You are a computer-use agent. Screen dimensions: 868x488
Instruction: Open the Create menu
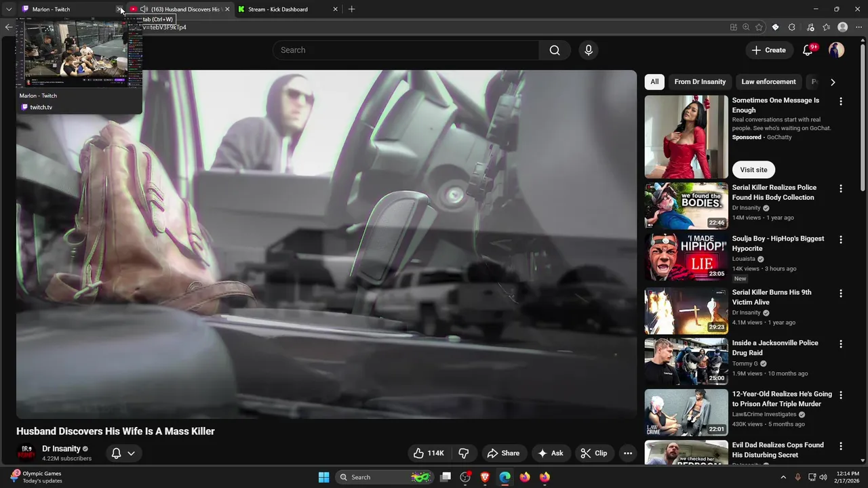pyautogui.click(x=768, y=50)
